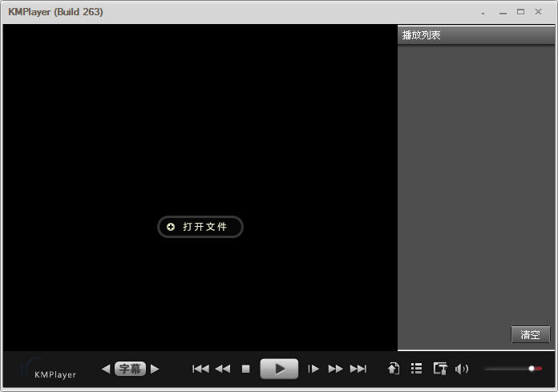Select the next subtitle with the right arrow
Viewport: 558px width, 392px height.
(155, 369)
